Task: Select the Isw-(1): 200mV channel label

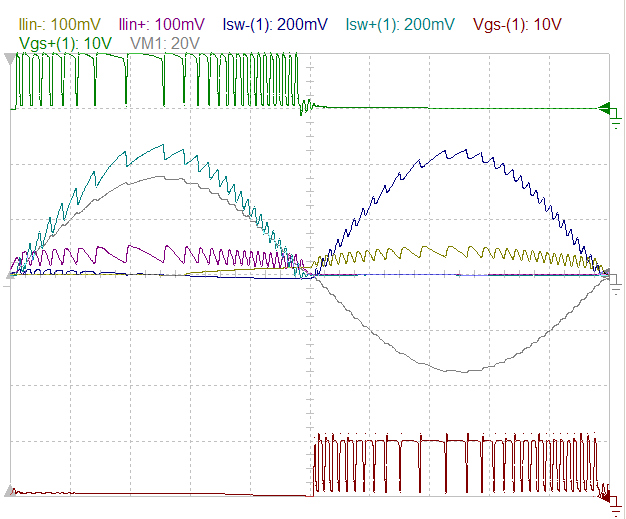Action: pos(275,24)
